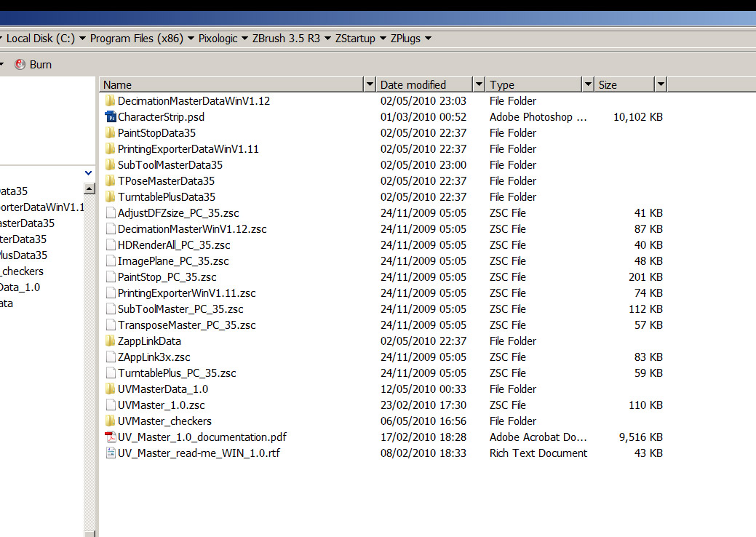Go to ZBrush 3.5 R3 breadcrumb
This screenshot has width=756, height=537.
pos(286,38)
